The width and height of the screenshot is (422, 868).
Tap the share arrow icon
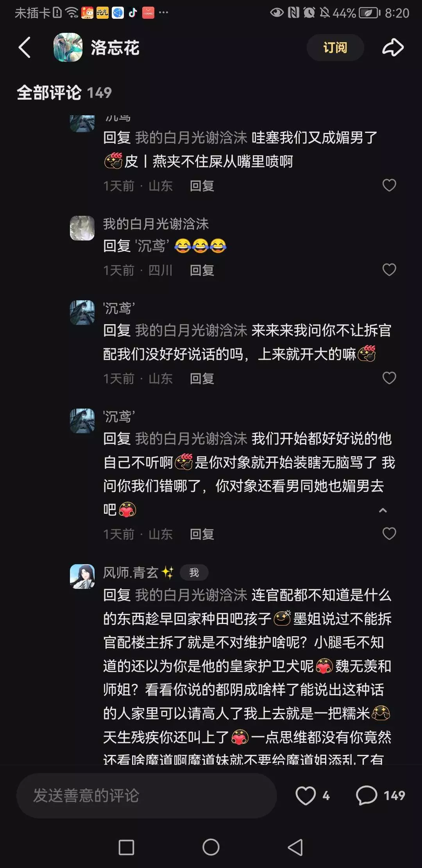pos(393,48)
